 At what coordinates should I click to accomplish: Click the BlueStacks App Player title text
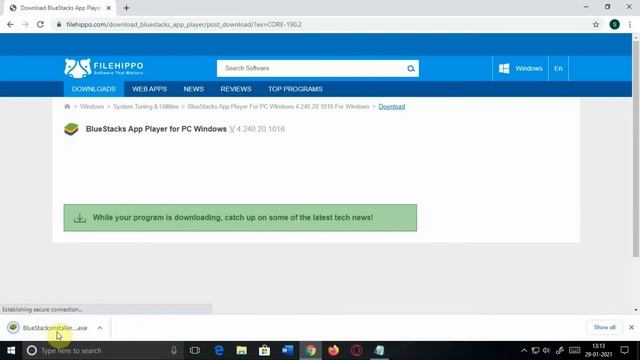tap(156, 129)
